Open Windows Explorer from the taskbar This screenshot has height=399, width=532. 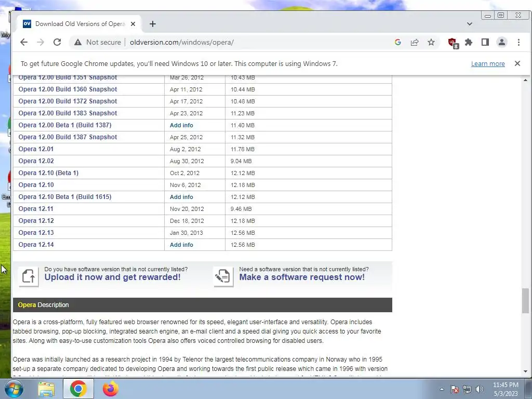click(x=46, y=389)
